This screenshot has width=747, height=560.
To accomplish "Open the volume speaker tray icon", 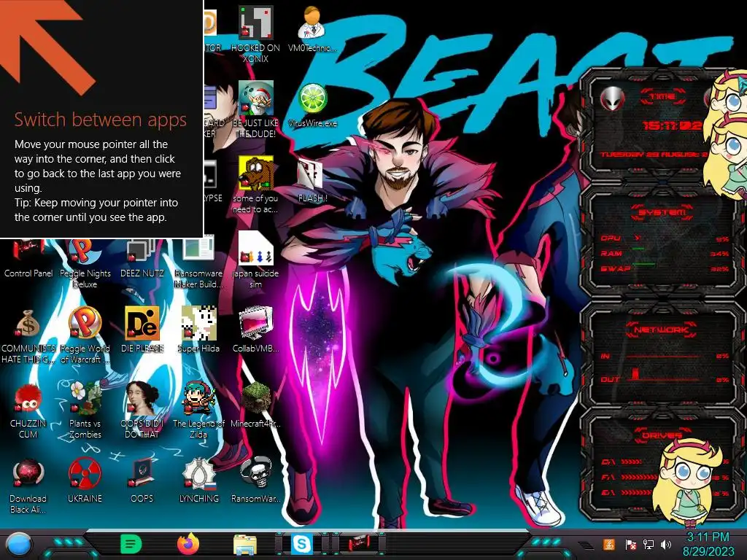I will click(666, 544).
